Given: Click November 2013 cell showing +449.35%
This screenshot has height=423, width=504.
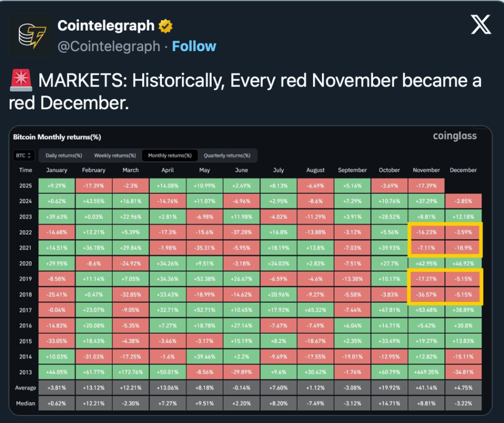Looking at the screenshot, I should tap(426, 372).
